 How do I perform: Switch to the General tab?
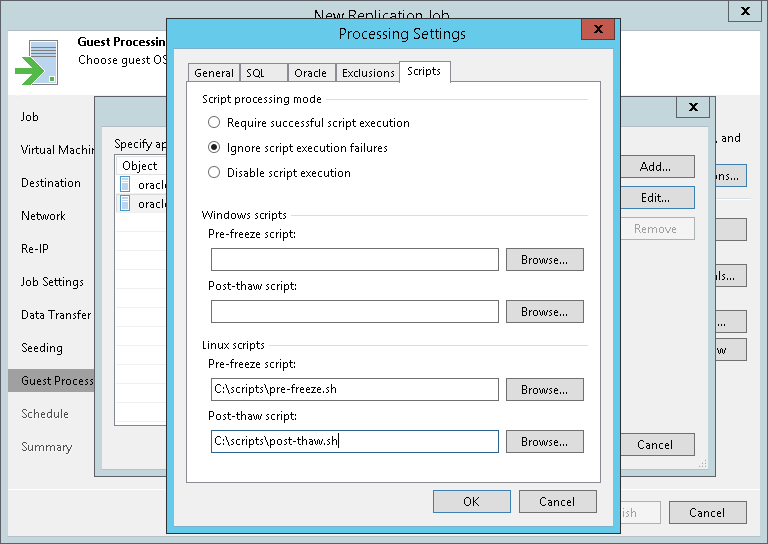pos(214,73)
